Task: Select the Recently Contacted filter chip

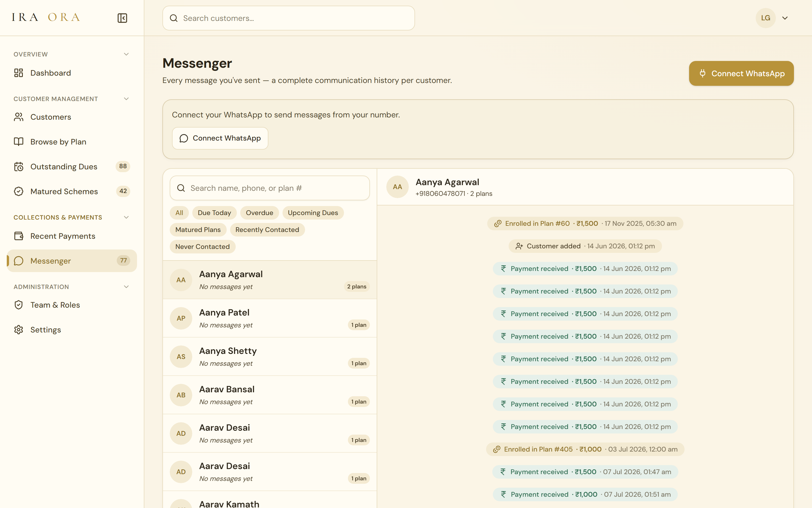Action: 267,230
